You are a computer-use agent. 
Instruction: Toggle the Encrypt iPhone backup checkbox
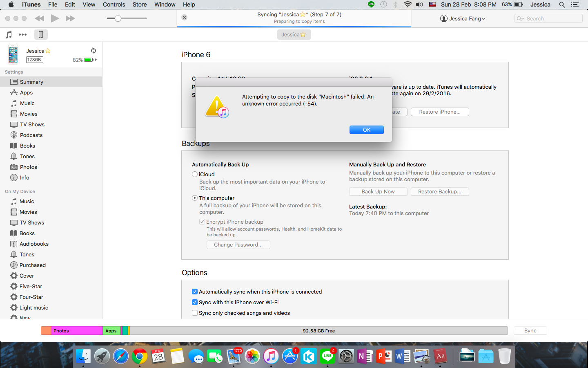coord(202,222)
